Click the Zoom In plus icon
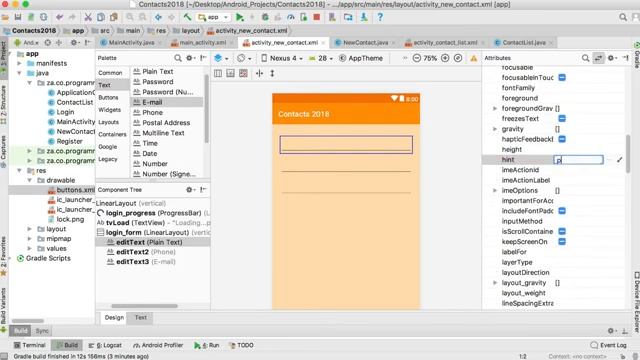640x360 pixels. coord(445,58)
